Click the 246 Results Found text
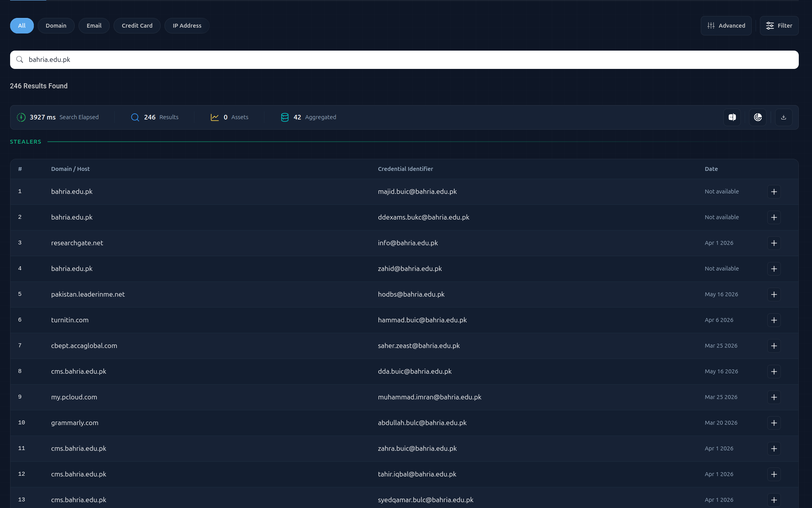Viewport: 812px width, 508px height. (38, 86)
